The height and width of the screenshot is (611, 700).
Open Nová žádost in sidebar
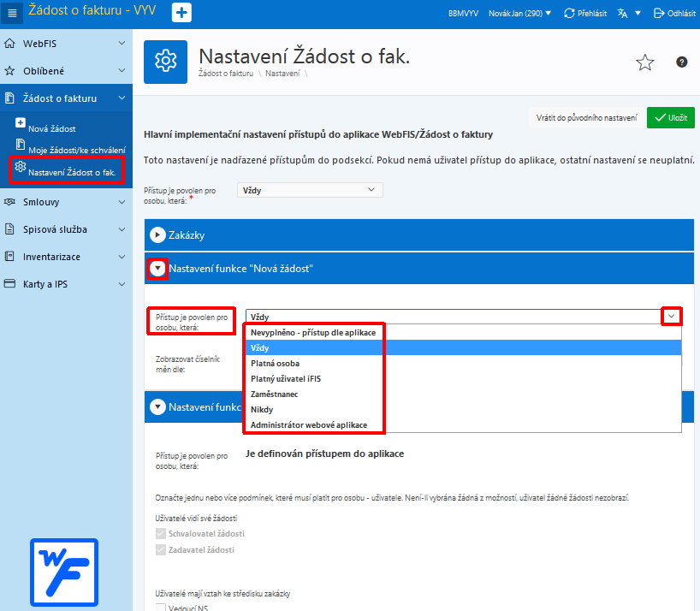point(52,128)
